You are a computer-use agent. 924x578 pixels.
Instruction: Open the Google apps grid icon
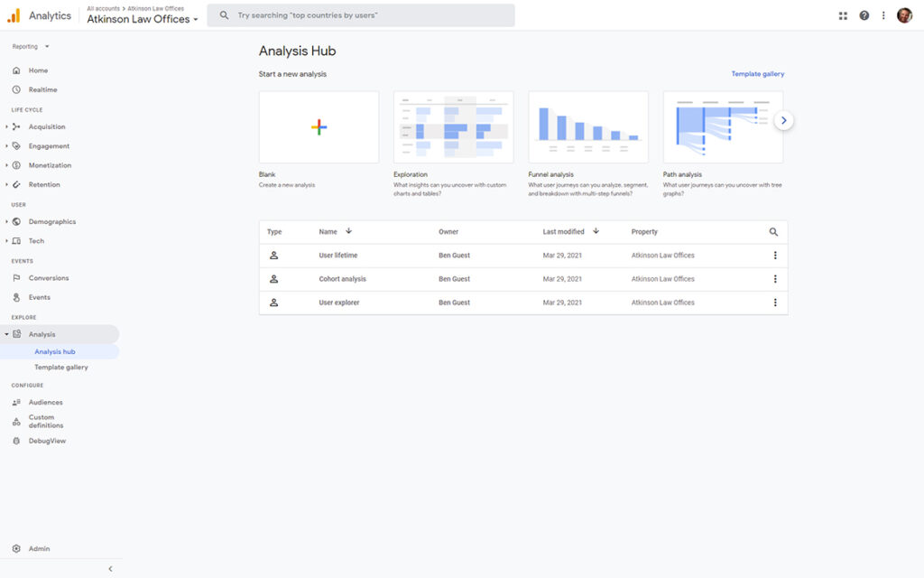[843, 16]
